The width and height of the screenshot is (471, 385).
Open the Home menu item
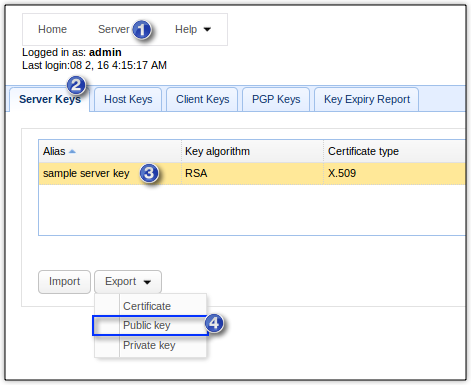click(x=52, y=29)
